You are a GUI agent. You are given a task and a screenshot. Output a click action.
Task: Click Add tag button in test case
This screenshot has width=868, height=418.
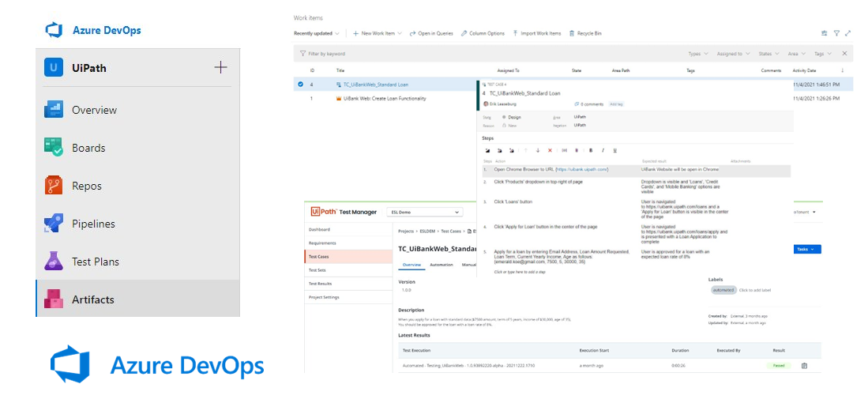tap(616, 104)
